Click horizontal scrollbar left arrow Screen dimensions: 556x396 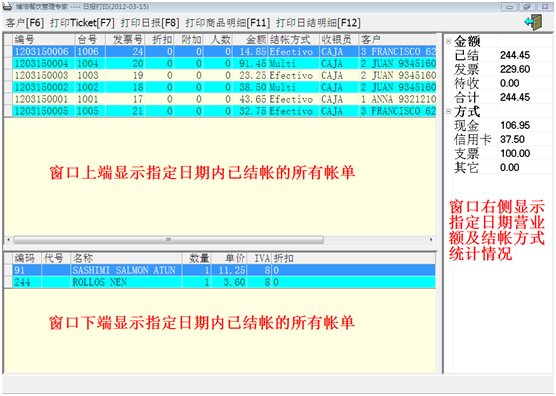tap(9, 240)
